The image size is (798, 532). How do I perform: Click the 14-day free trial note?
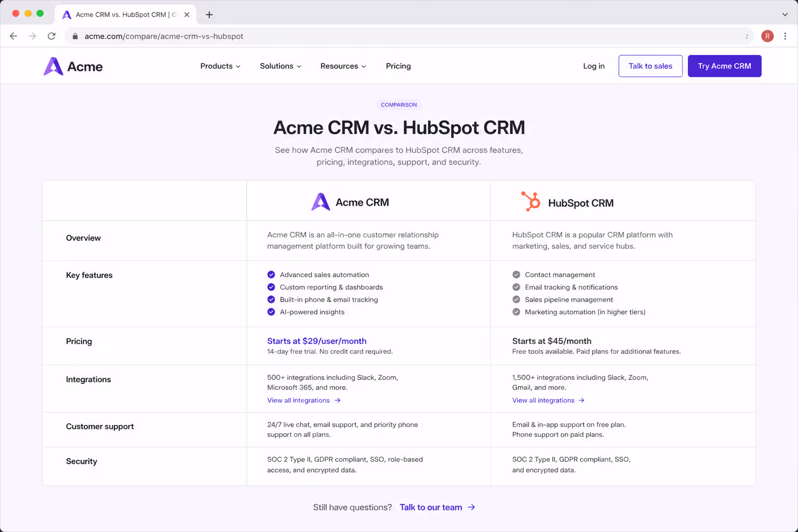tap(330, 352)
